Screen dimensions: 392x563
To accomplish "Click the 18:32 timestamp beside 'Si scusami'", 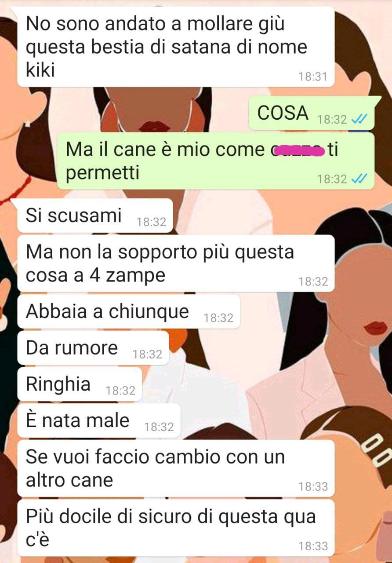I will pyautogui.click(x=152, y=222).
